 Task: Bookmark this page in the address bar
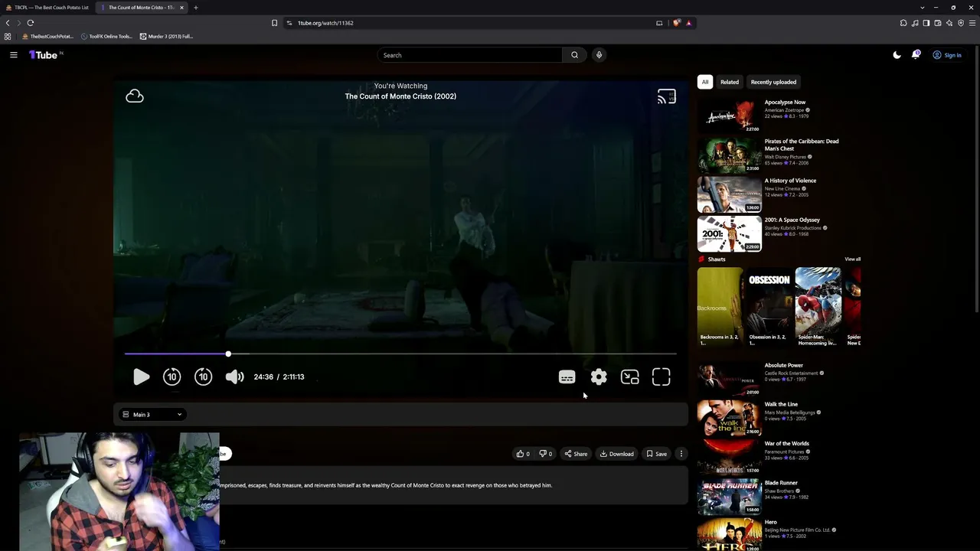click(x=274, y=23)
